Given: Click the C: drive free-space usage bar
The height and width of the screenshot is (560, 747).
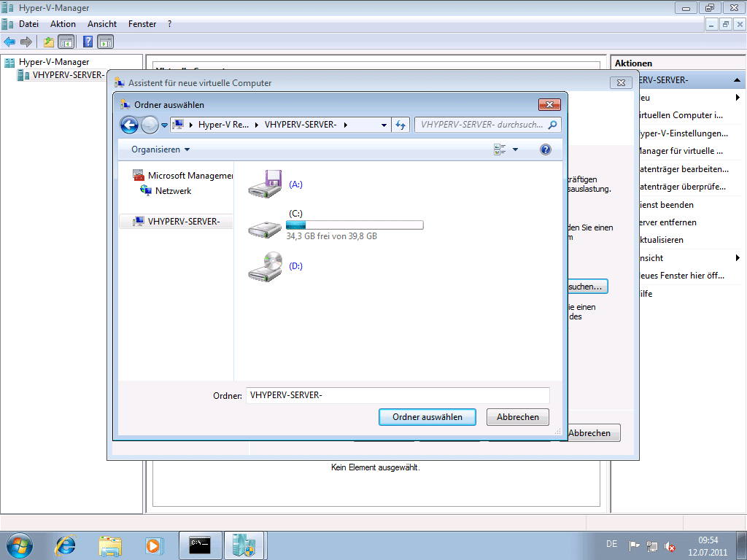Looking at the screenshot, I should coord(355,225).
